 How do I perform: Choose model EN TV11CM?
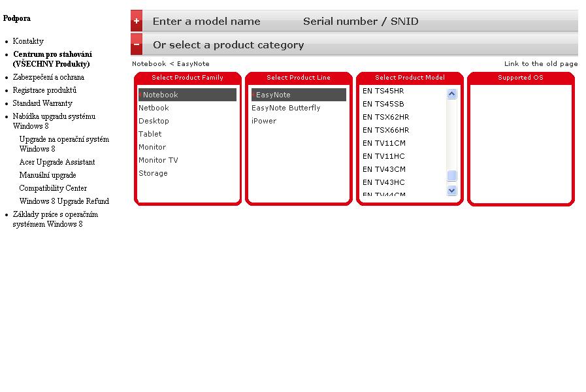(x=384, y=143)
